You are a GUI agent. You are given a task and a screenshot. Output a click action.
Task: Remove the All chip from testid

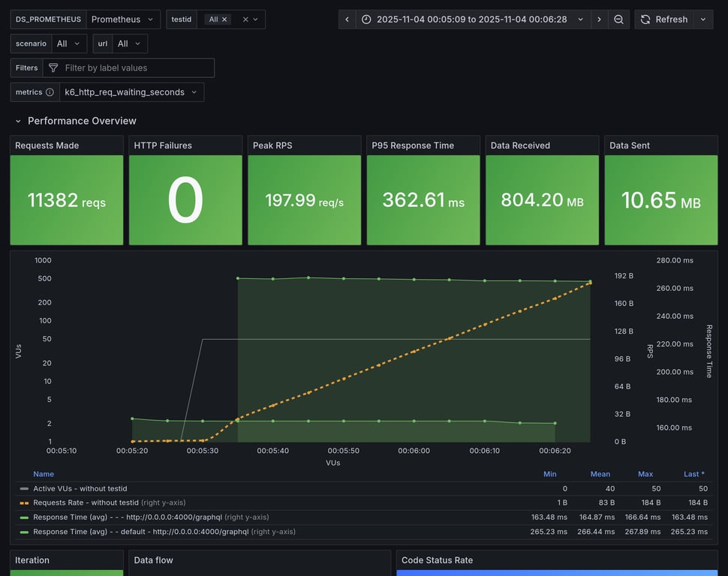coord(224,19)
